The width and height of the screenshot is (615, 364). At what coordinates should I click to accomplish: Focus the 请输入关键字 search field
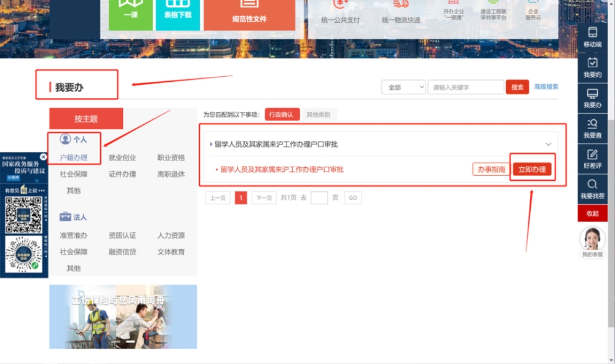pos(466,87)
